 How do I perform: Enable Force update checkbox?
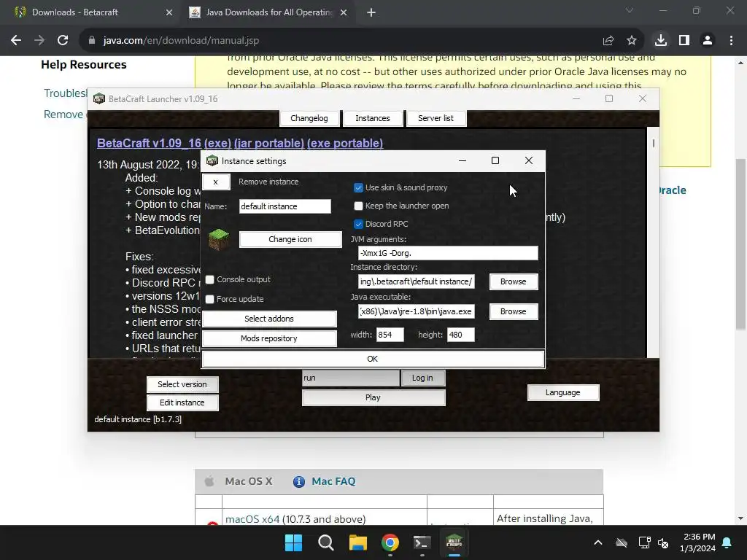pos(209,299)
